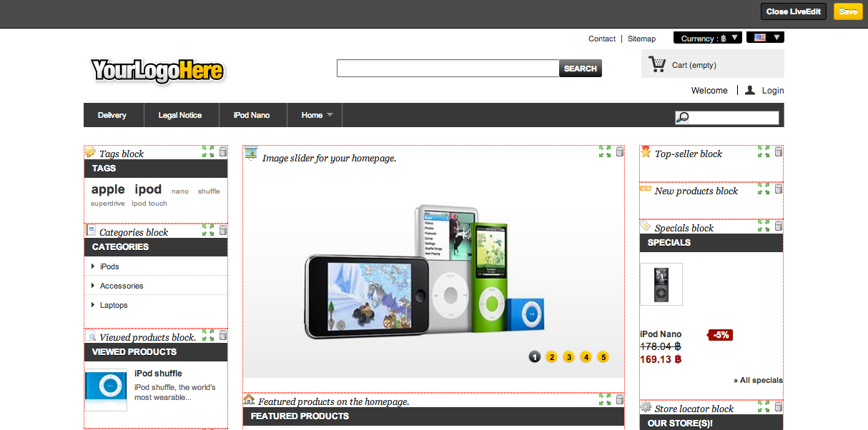Screen dimensions: 868x430
Task: Expand the Laptops category arrow
Action: pos(93,304)
